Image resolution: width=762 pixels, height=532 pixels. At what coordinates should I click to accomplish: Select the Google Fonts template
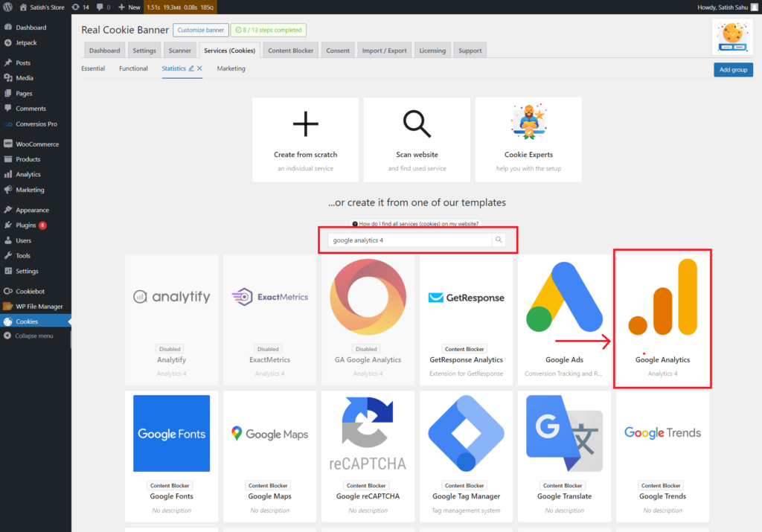click(x=172, y=456)
